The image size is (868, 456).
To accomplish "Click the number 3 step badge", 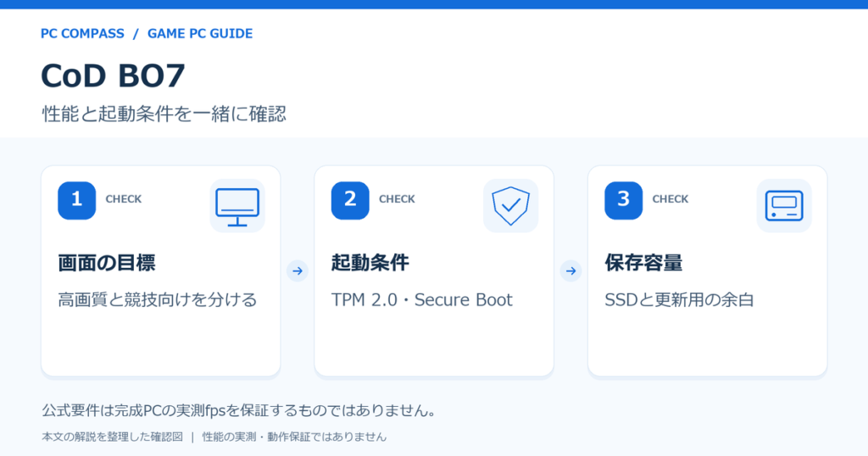I will click(x=623, y=200).
